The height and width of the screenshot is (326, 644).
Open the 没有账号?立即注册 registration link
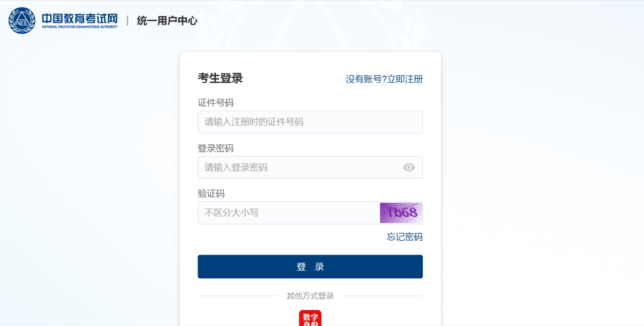[x=384, y=79]
